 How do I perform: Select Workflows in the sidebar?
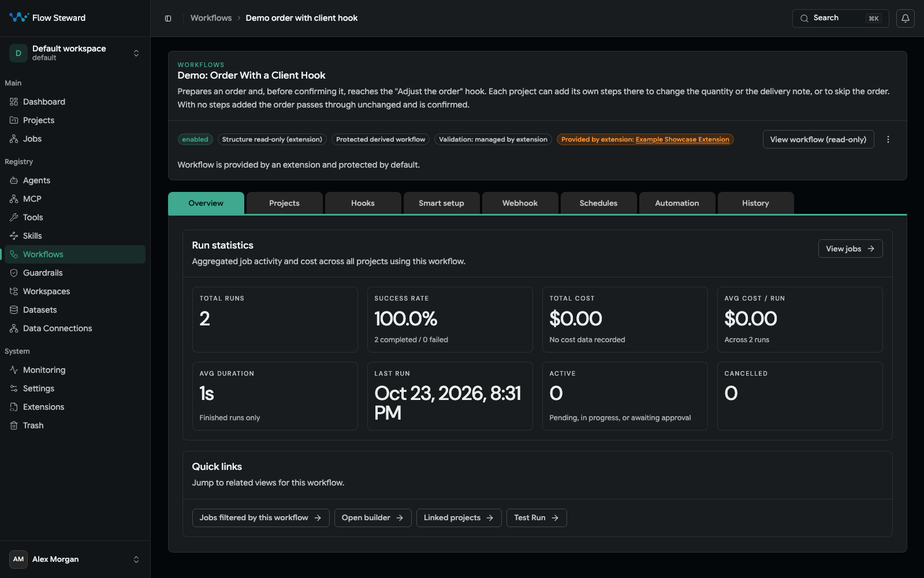(x=75, y=254)
